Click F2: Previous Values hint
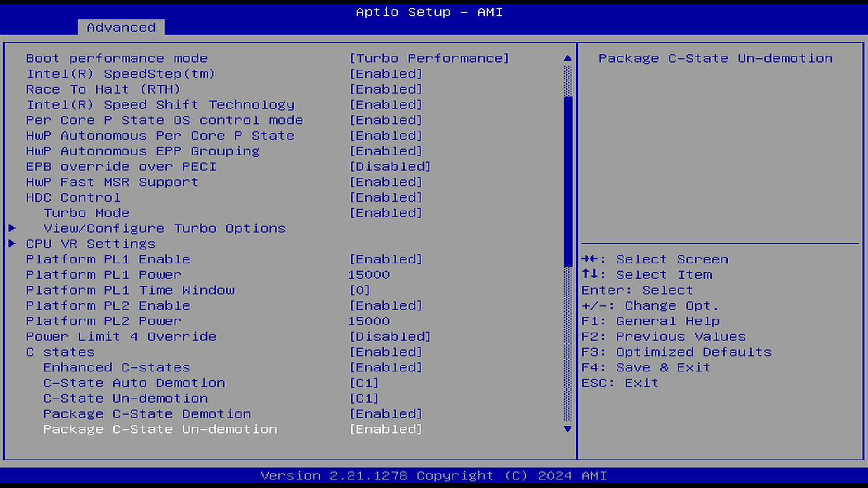Viewport: 868px width, 488px height. click(664, 337)
